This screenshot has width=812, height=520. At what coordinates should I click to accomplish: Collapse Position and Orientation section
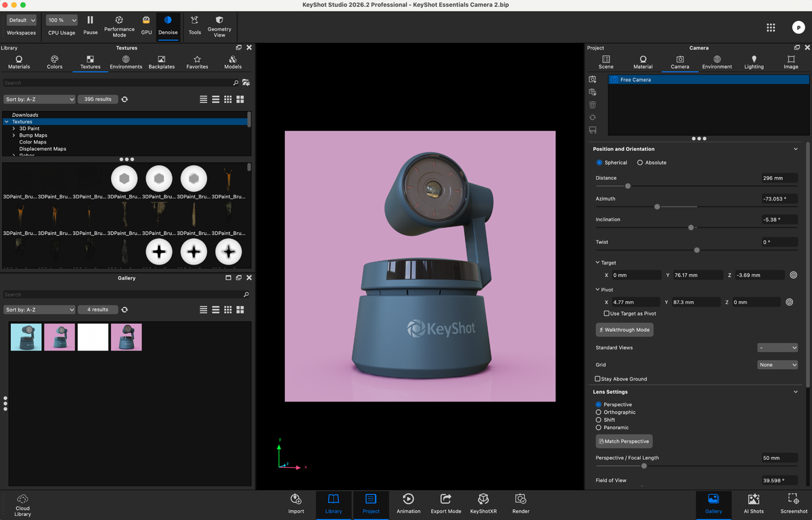click(796, 149)
